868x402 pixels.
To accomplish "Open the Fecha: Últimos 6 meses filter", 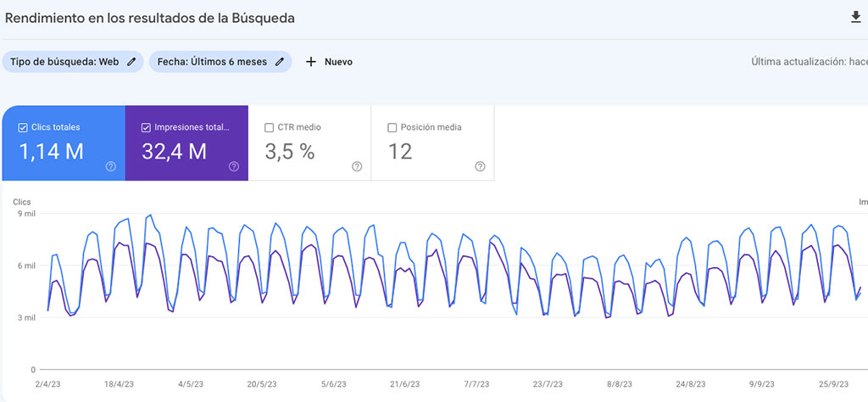I will point(212,62).
